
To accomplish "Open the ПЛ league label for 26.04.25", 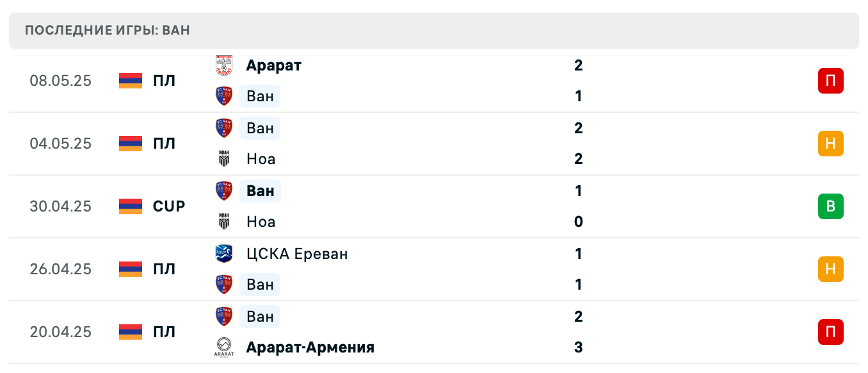I will coord(165,269).
